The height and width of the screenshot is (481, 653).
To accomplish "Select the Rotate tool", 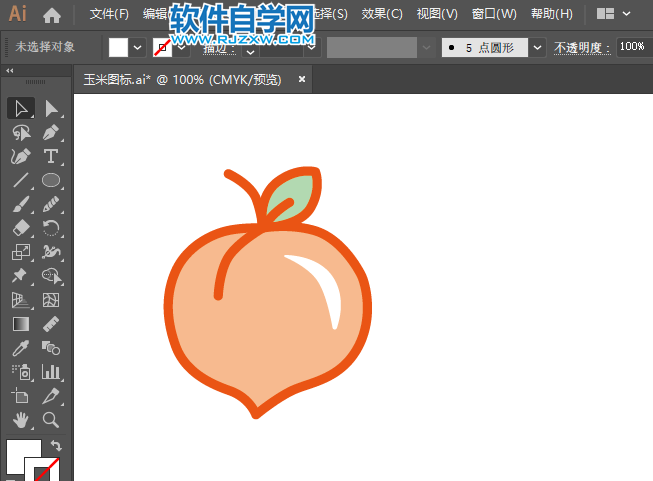I will (x=51, y=228).
